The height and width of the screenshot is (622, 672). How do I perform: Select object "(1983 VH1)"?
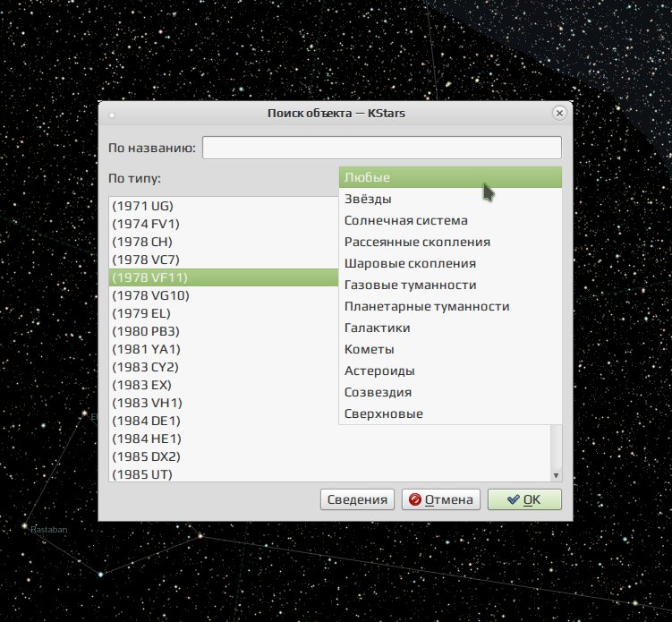224,403
